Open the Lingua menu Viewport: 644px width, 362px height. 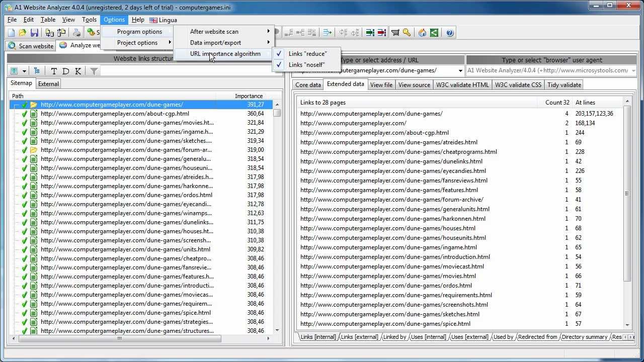[164, 20]
